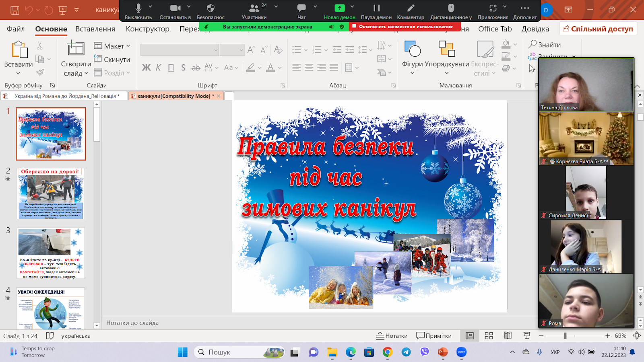Click Спільний доступ share button
The image size is (644, 362).
598,29
